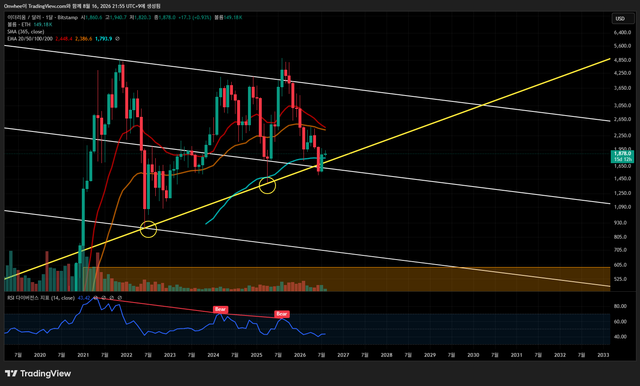Click the RSI value 43.42
This screenshot has height=386, width=640.
pyautogui.click(x=84, y=298)
